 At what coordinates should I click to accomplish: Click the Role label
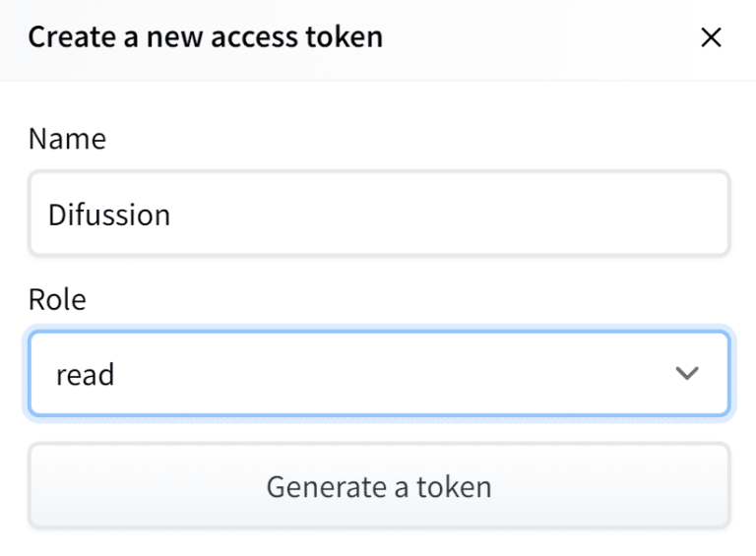coord(57,299)
